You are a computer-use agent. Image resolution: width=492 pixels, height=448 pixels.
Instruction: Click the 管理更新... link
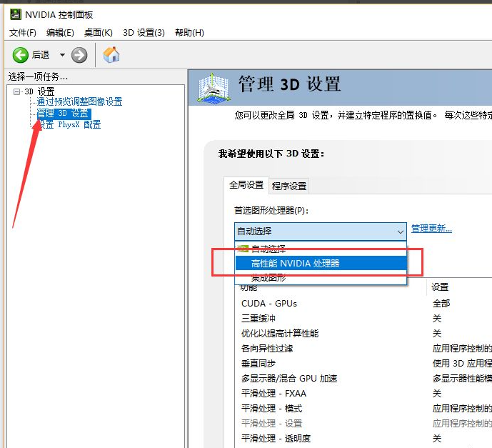(431, 229)
